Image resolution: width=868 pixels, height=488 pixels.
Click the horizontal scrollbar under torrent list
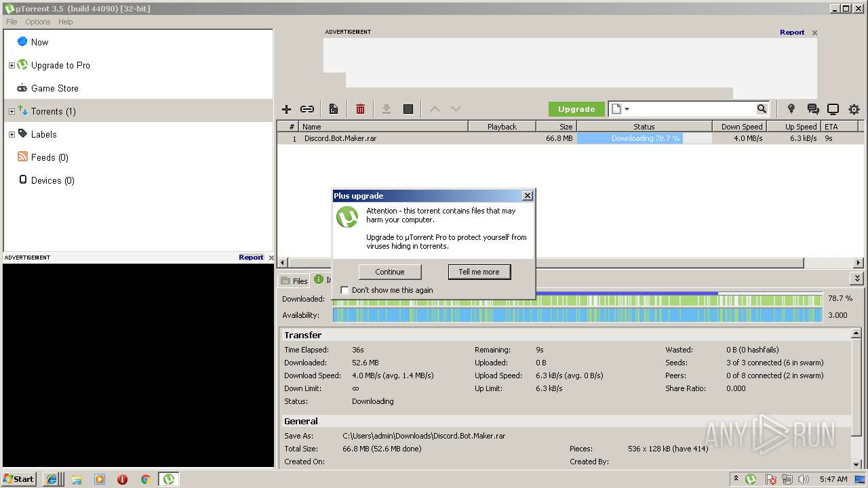pyautogui.click(x=545, y=262)
